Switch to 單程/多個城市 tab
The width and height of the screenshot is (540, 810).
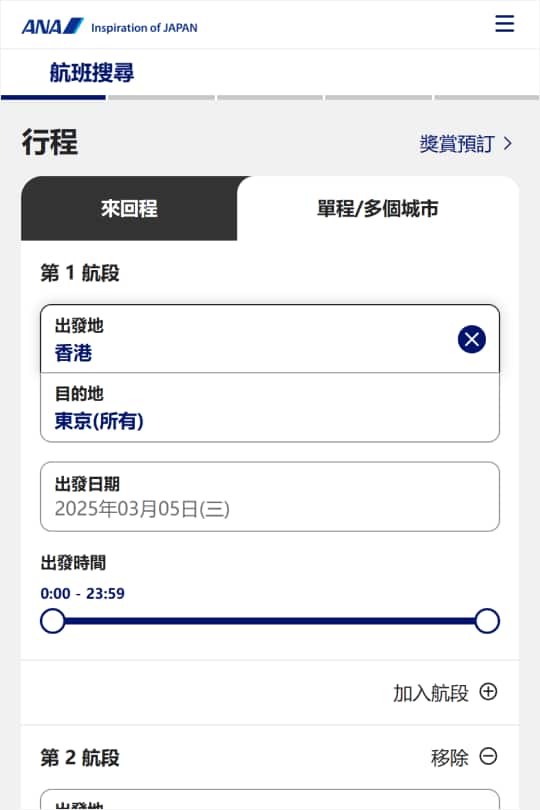(x=378, y=209)
